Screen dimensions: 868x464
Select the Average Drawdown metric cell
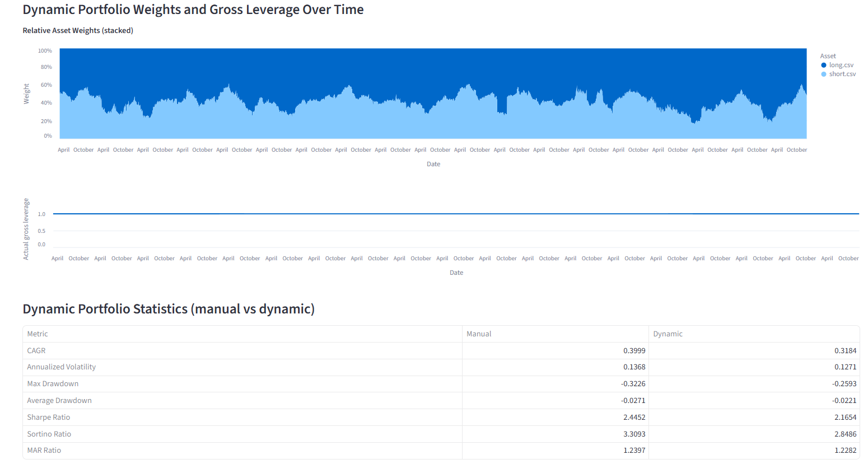point(242,400)
